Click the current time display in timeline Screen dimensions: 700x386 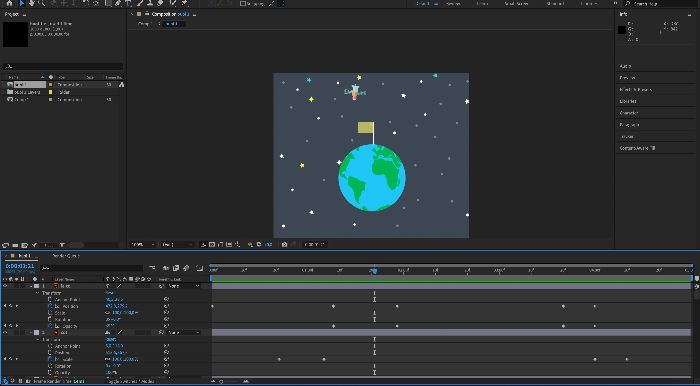[x=20, y=266]
